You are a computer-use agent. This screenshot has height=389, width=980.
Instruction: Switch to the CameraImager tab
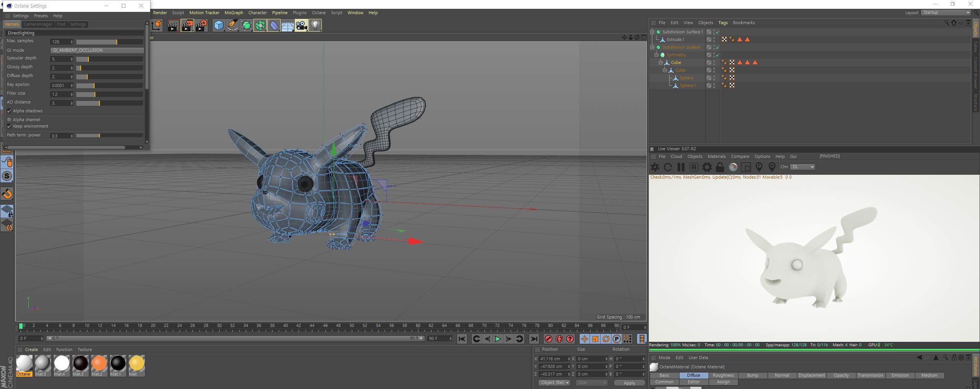38,24
